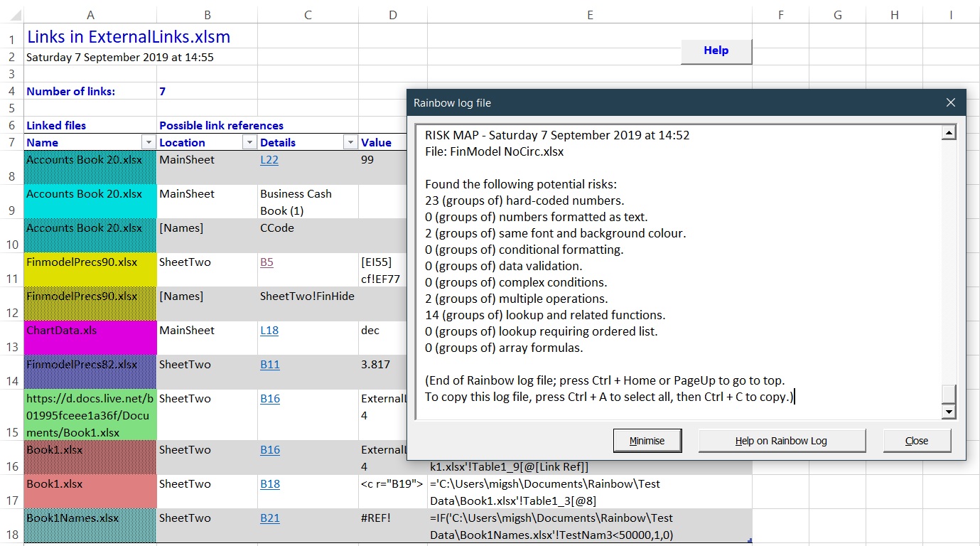Click the B11 link reference

point(270,365)
